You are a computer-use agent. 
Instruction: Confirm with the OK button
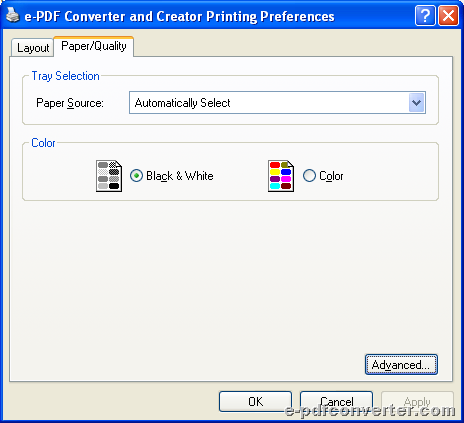[x=255, y=401]
